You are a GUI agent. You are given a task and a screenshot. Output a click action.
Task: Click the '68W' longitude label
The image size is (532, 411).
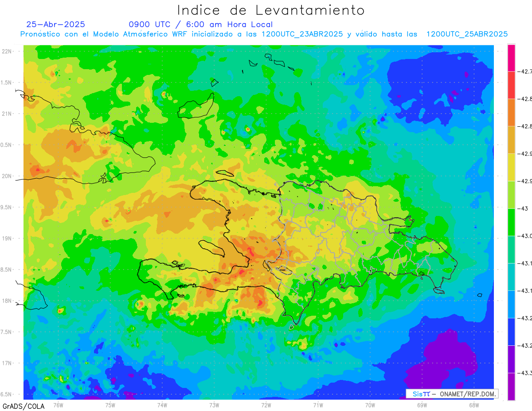pos(474,405)
